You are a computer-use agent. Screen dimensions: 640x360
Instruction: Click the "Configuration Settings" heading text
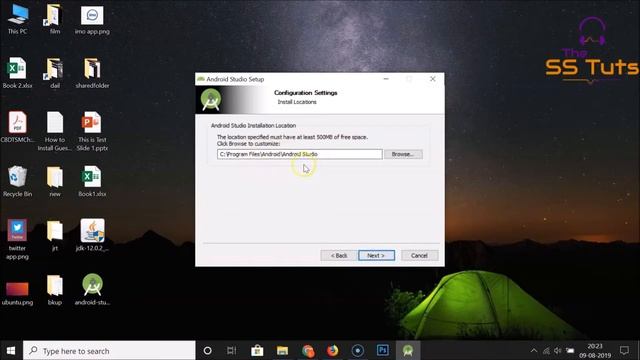306,93
